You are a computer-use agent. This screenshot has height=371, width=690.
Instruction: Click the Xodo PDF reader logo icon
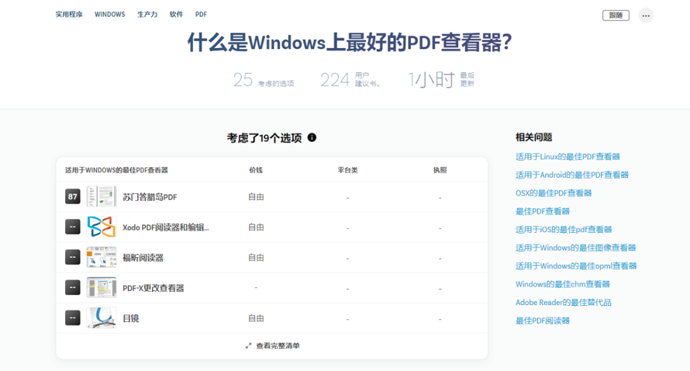click(x=101, y=227)
